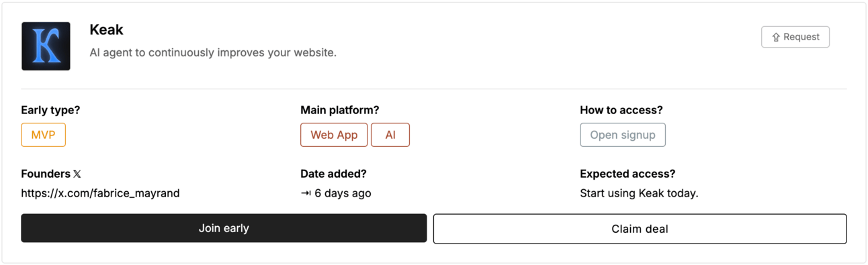Open the fabrice_mayrand X profile link
Screen dimensions: 868x265
coord(100,193)
